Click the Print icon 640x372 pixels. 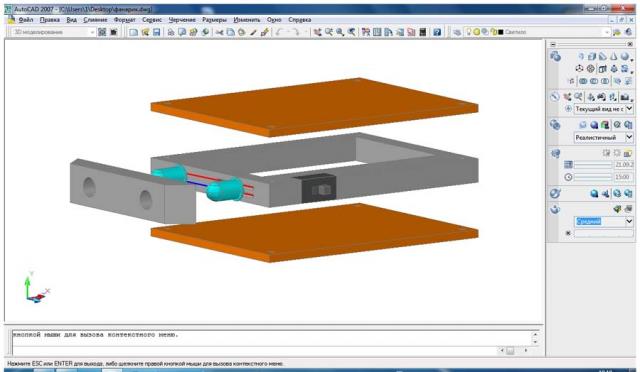click(x=171, y=32)
